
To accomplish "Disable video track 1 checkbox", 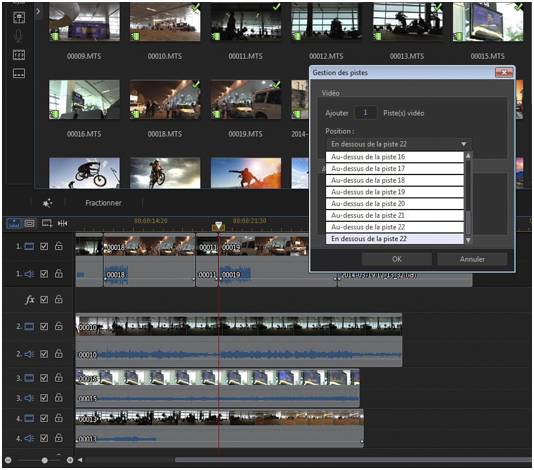I will [x=44, y=246].
